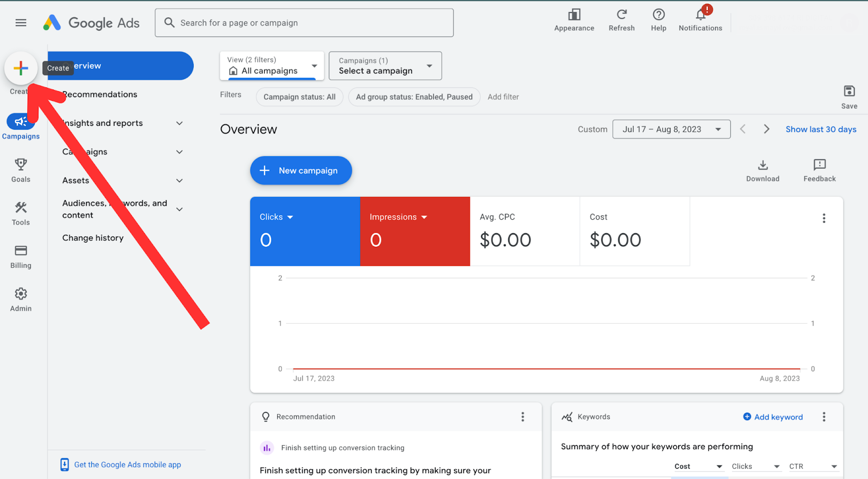
Task: Click the mobile phone app icon
Action: pyautogui.click(x=65, y=464)
